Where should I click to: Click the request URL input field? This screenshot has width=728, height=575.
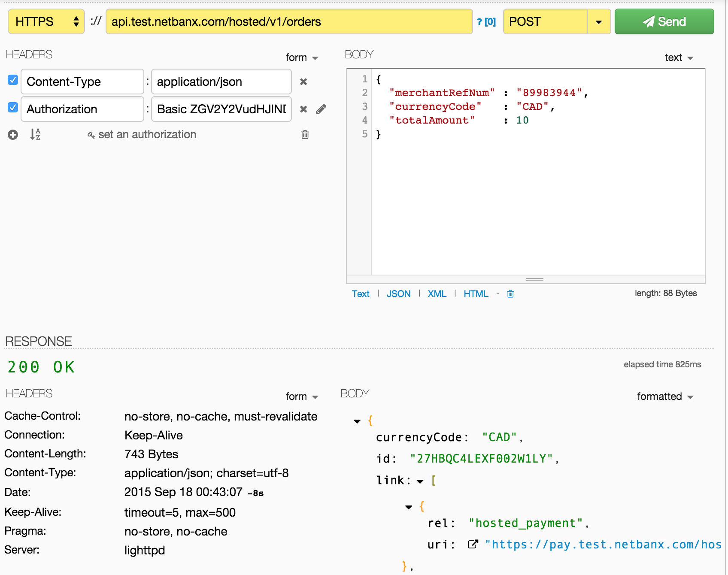click(289, 21)
